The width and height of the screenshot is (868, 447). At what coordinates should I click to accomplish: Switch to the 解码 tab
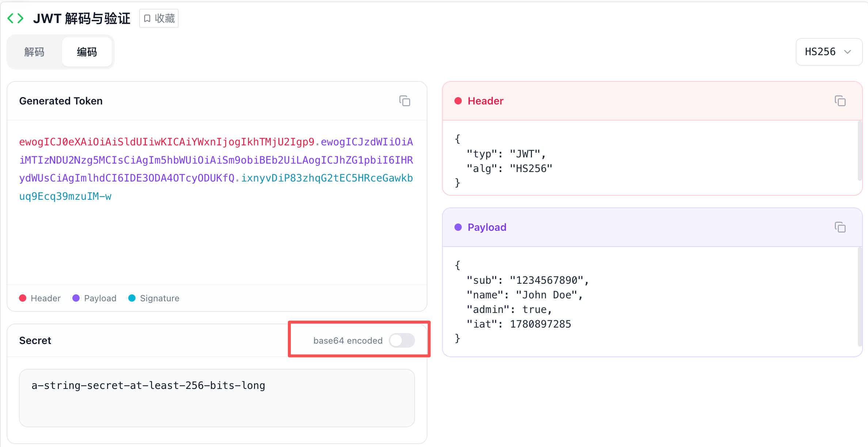point(34,52)
